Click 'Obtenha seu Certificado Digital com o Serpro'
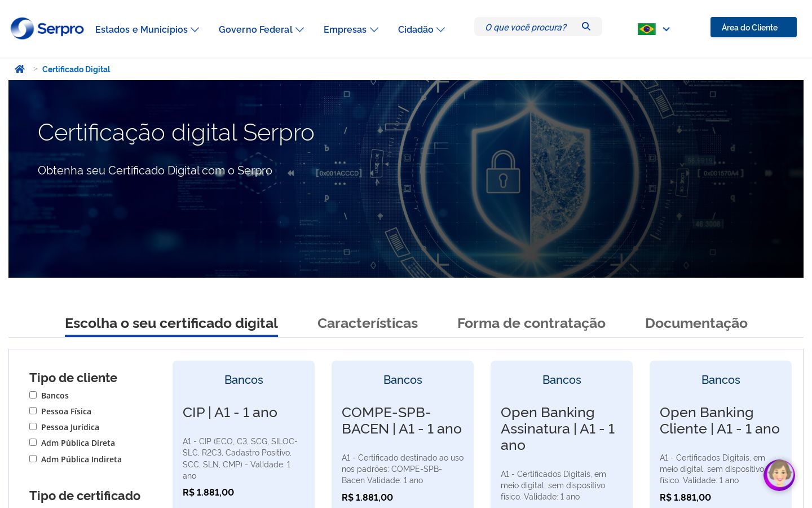This screenshot has height=508, width=812. (x=155, y=170)
